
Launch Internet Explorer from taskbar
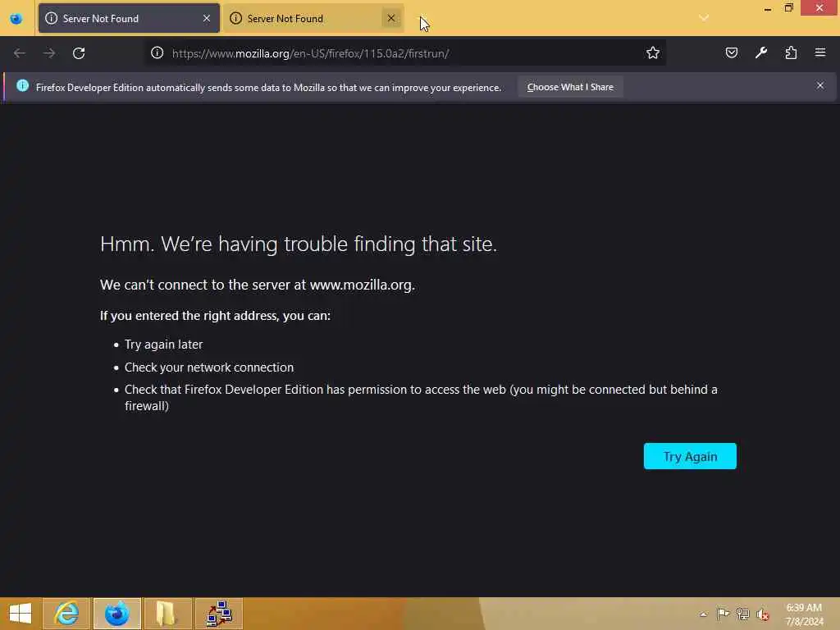[66, 614]
